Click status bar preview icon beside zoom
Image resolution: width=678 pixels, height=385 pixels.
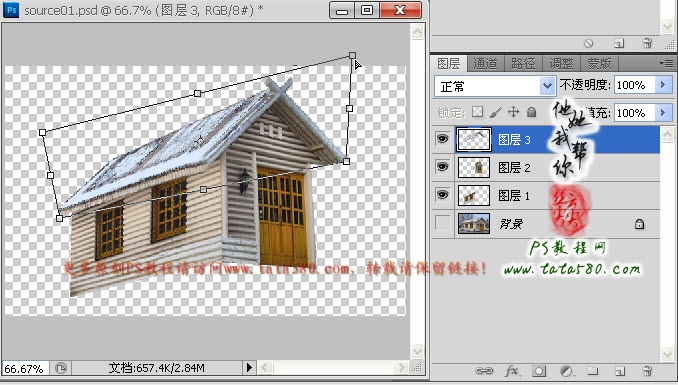(x=61, y=368)
